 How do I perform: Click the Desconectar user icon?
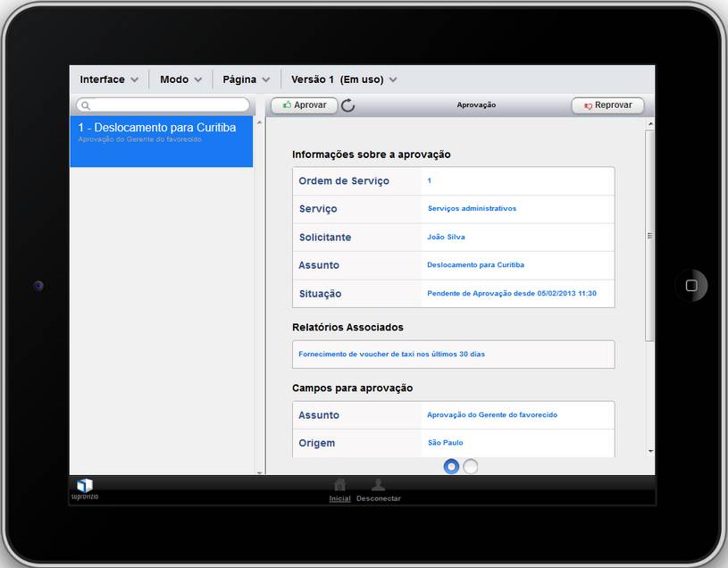(379, 485)
